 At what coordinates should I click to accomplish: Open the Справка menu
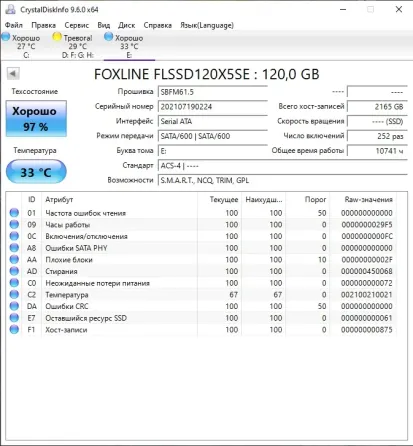pos(157,25)
